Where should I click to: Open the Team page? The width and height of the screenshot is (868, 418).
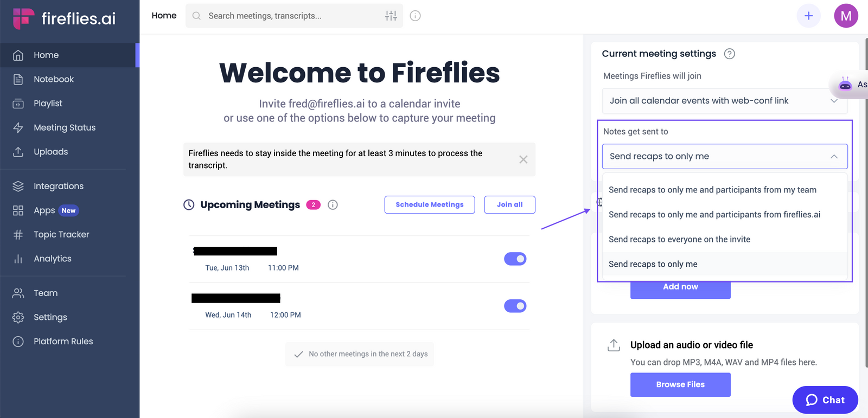click(x=45, y=293)
